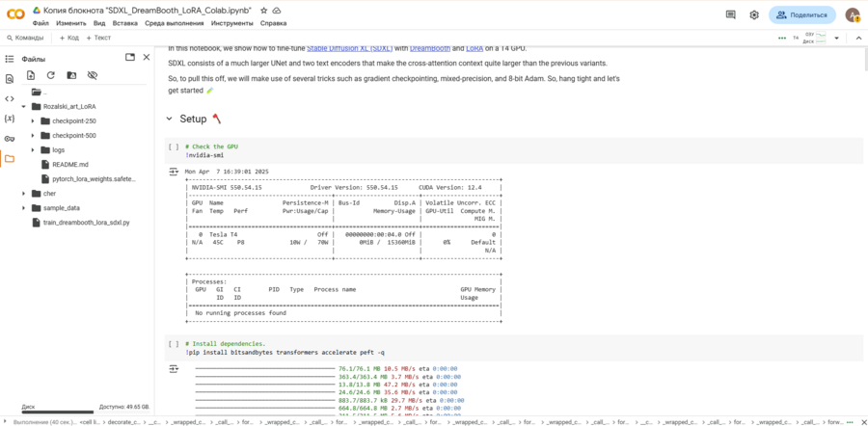Viewport: 868px width, 426px height.
Task: Select pytorch_lora_weights.safete... file
Action: tap(94, 178)
